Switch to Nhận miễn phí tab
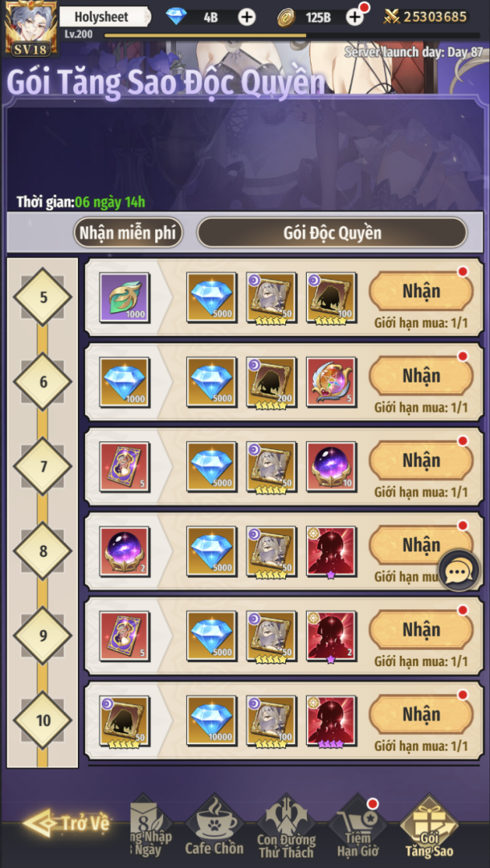 [129, 232]
